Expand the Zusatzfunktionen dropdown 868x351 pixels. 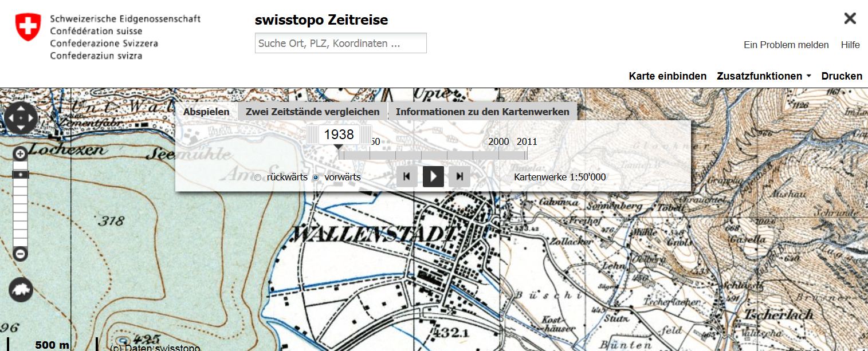[x=764, y=76]
